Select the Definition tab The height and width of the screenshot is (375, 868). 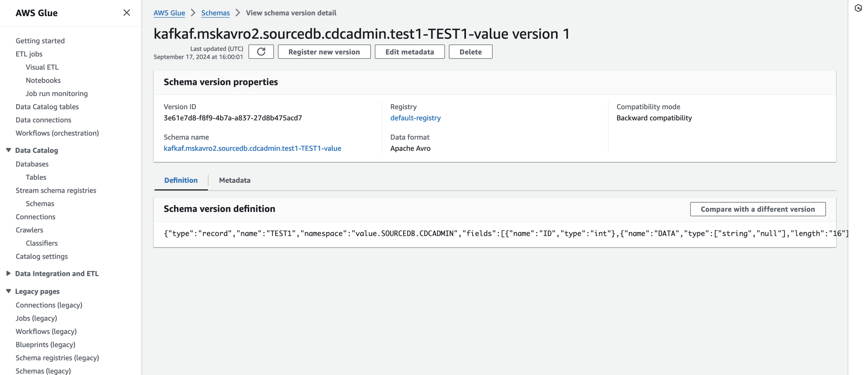[181, 180]
